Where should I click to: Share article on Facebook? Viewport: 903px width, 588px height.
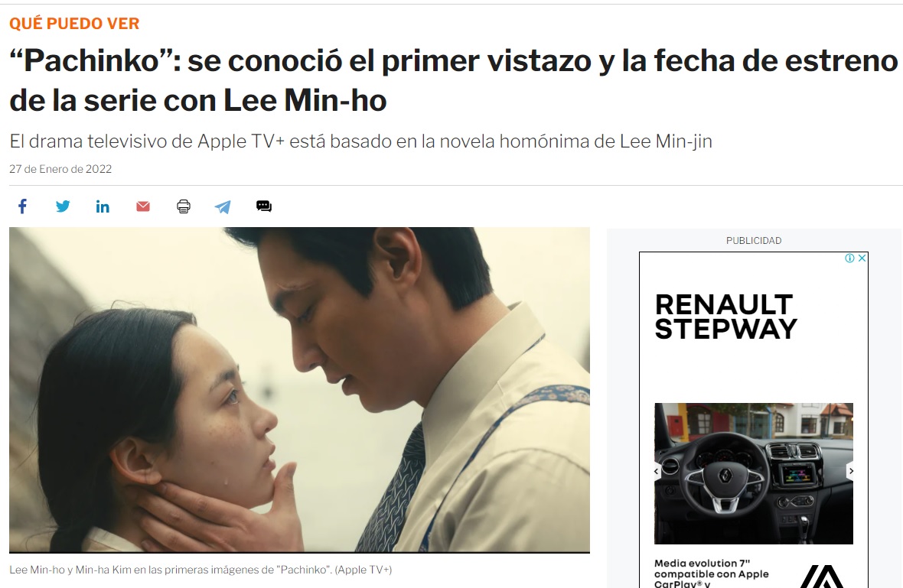(x=22, y=206)
